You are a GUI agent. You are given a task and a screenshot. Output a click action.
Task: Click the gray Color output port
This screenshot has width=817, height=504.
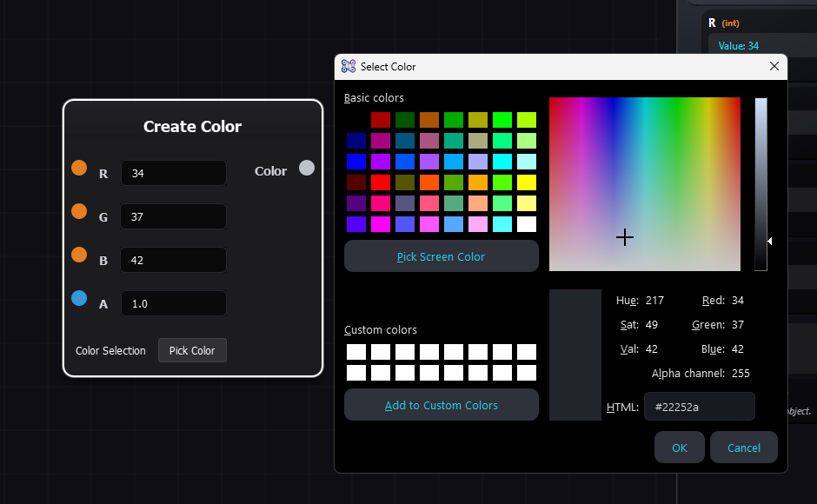pyautogui.click(x=307, y=168)
